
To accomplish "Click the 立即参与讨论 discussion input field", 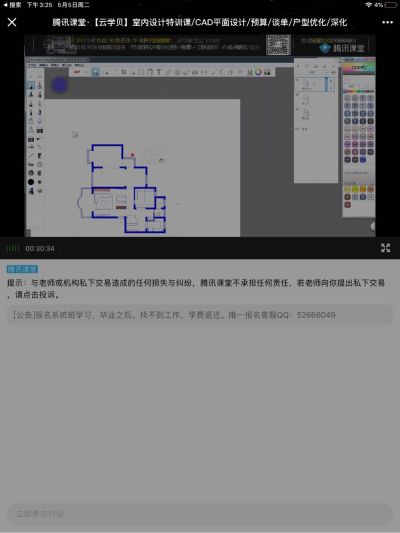I will coord(200,514).
